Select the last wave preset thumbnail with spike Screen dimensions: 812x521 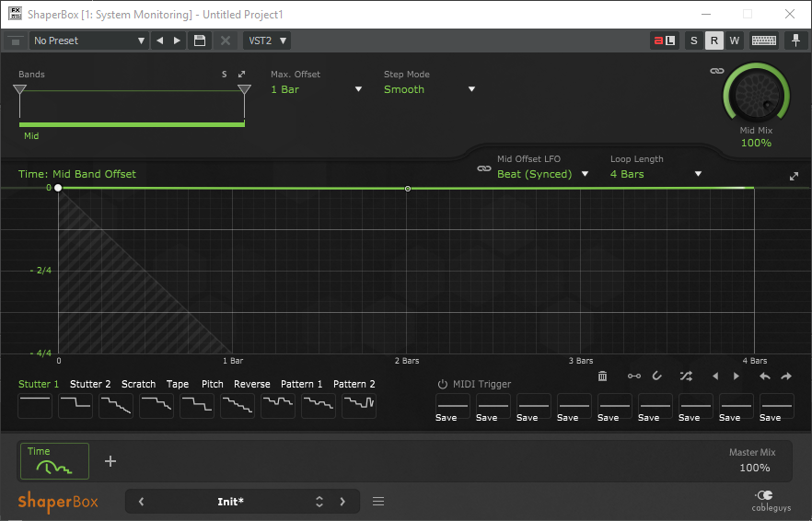coord(359,406)
